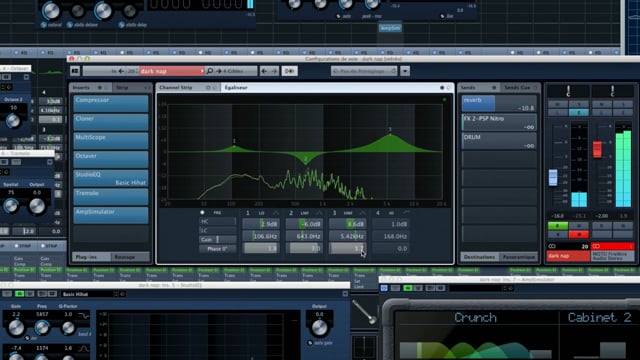The height and width of the screenshot is (360, 640).
Task: Select the Panoramique button under sends
Action: (x=518, y=257)
